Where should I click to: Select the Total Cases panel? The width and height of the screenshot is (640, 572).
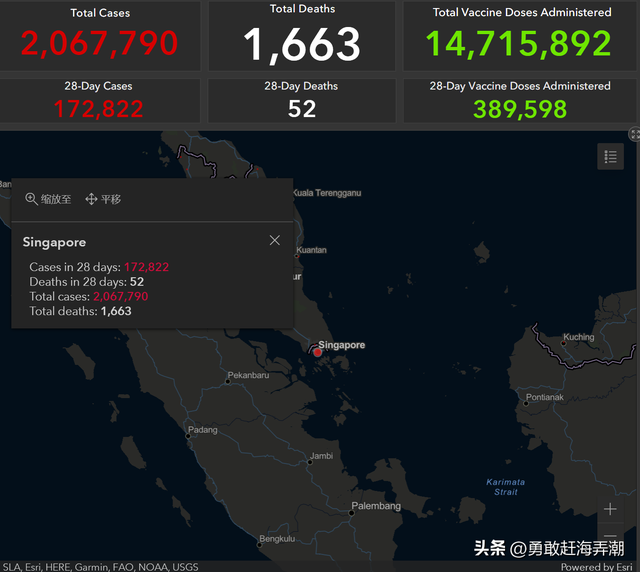pos(100,35)
